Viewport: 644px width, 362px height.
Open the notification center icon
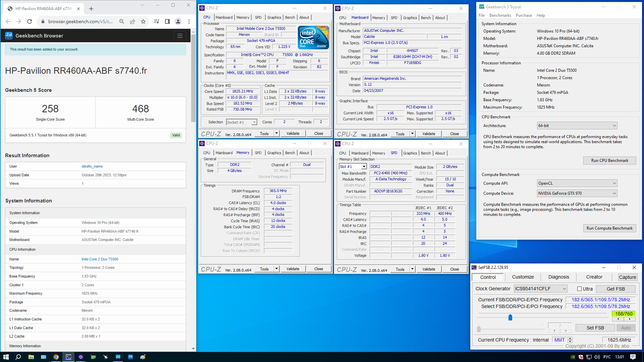point(633,357)
